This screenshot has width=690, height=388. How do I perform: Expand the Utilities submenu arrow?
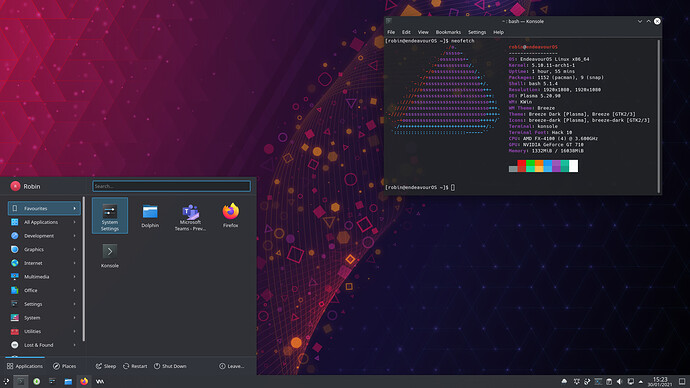click(74, 331)
